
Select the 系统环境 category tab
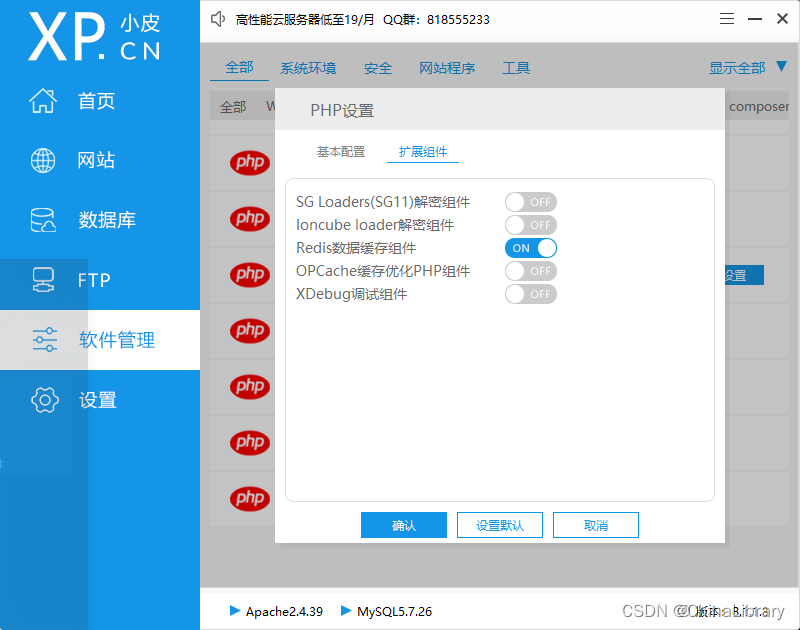(307, 67)
